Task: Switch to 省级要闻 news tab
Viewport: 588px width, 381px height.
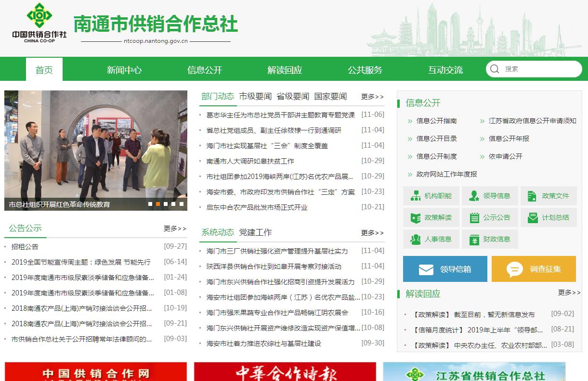Action: 293,96
